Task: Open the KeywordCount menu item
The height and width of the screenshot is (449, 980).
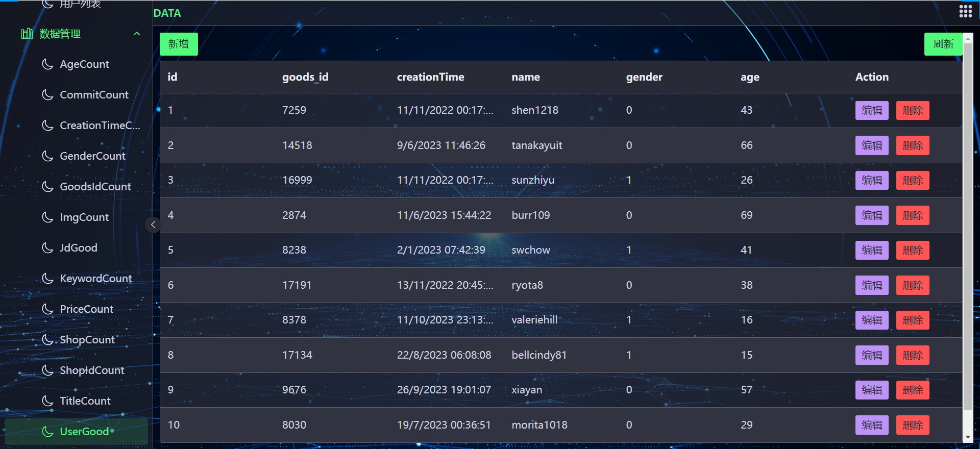Action: [77, 279]
